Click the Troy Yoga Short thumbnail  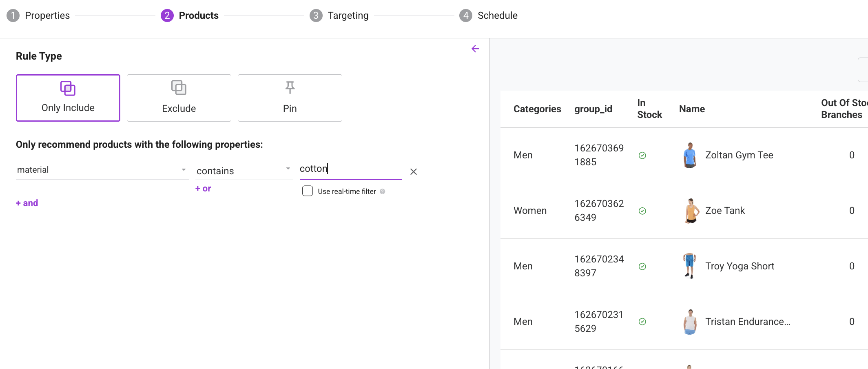pyautogui.click(x=689, y=266)
